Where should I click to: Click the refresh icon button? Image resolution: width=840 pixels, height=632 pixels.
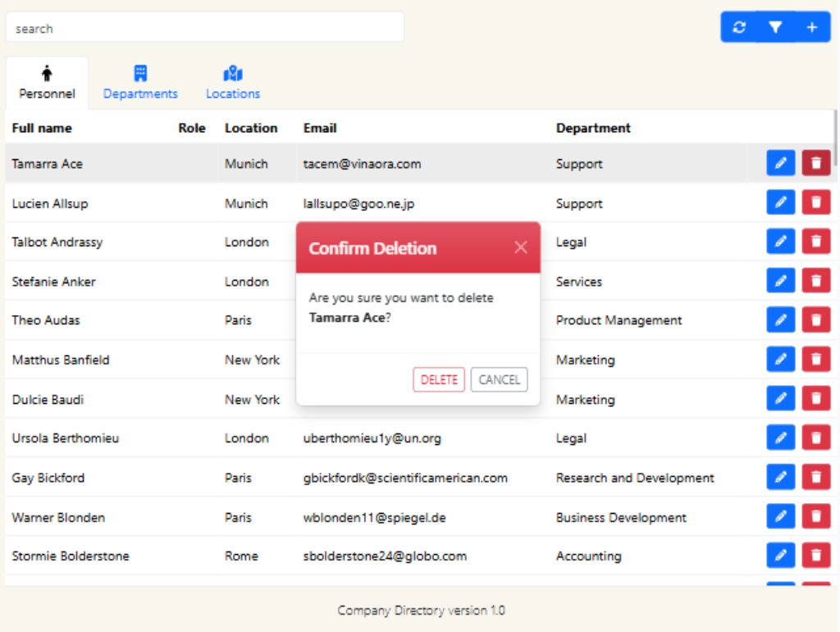coord(739,27)
